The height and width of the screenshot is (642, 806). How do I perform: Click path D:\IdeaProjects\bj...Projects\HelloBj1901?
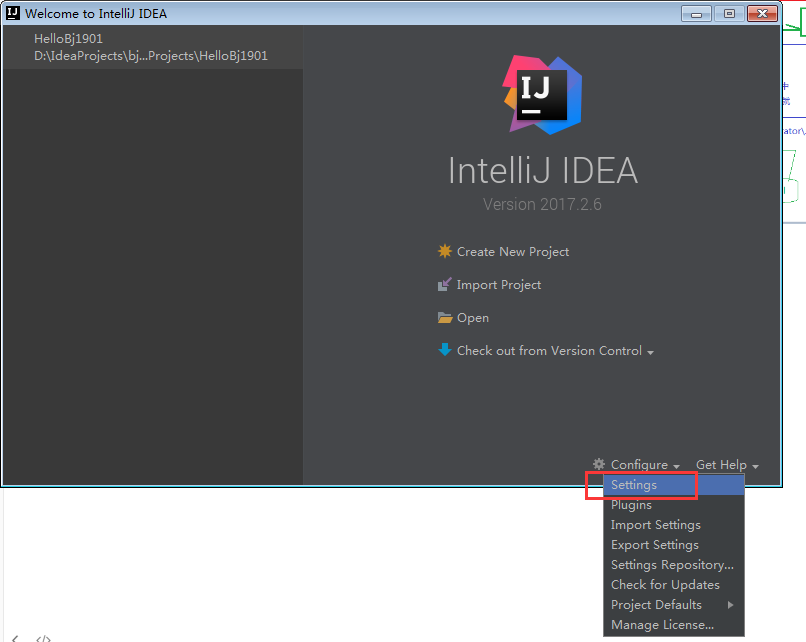(x=151, y=56)
